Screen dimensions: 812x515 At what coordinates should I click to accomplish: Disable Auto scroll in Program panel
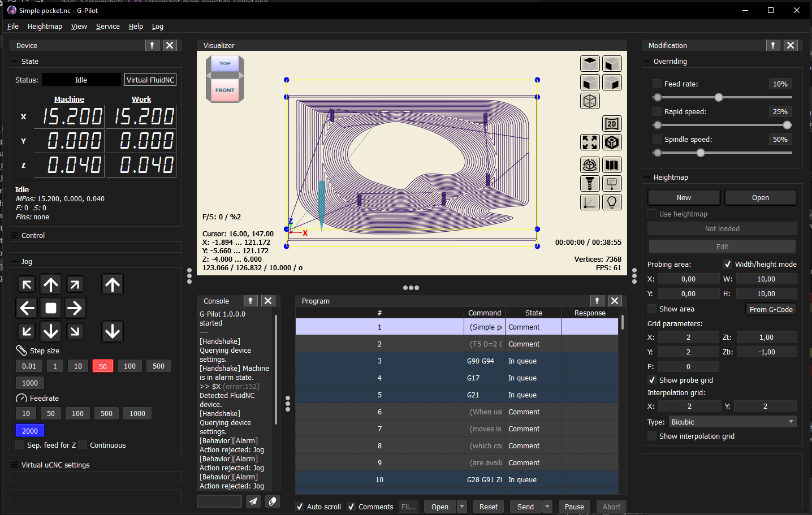tap(299, 507)
